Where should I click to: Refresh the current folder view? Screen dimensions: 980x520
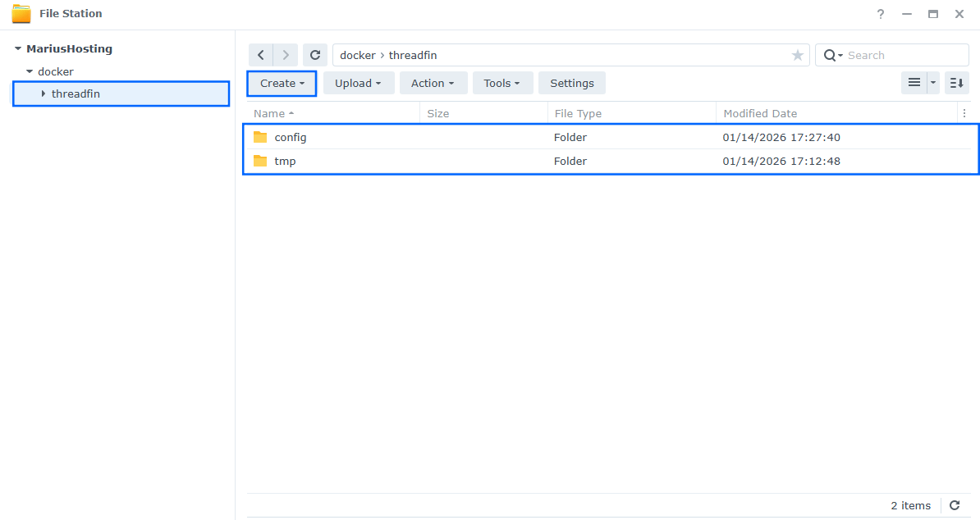(x=315, y=55)
